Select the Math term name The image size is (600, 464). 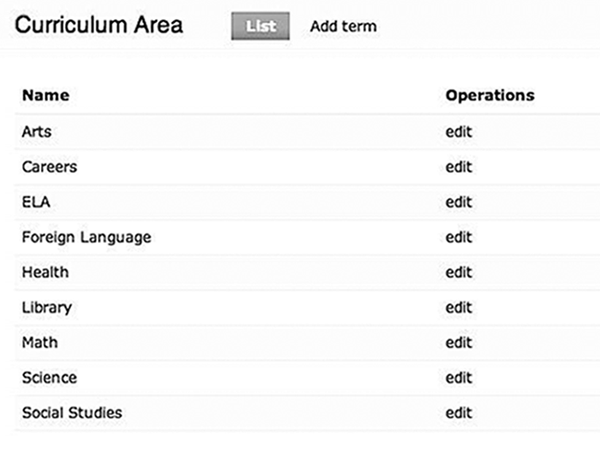(x=39, y=342)
